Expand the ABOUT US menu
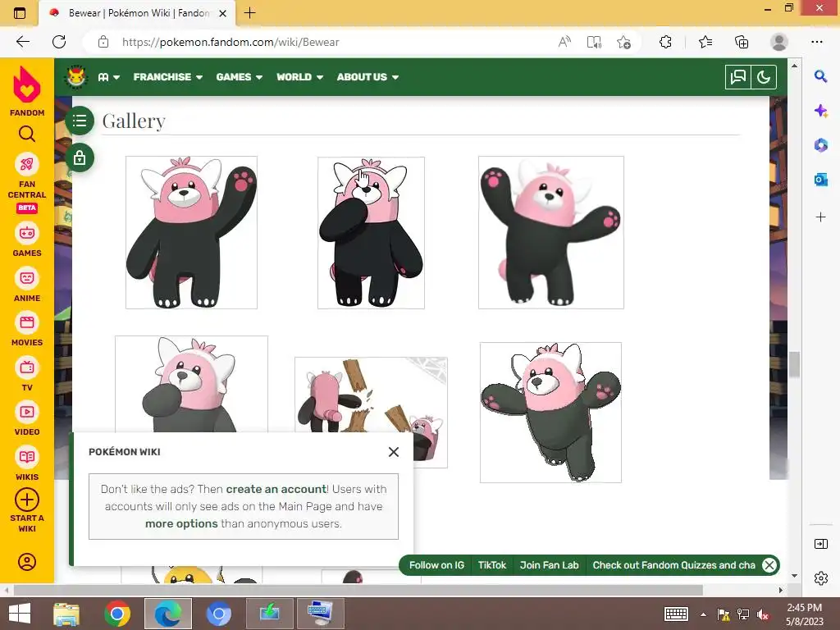Screen dimensions: 840x630 (x=367, y=77)
